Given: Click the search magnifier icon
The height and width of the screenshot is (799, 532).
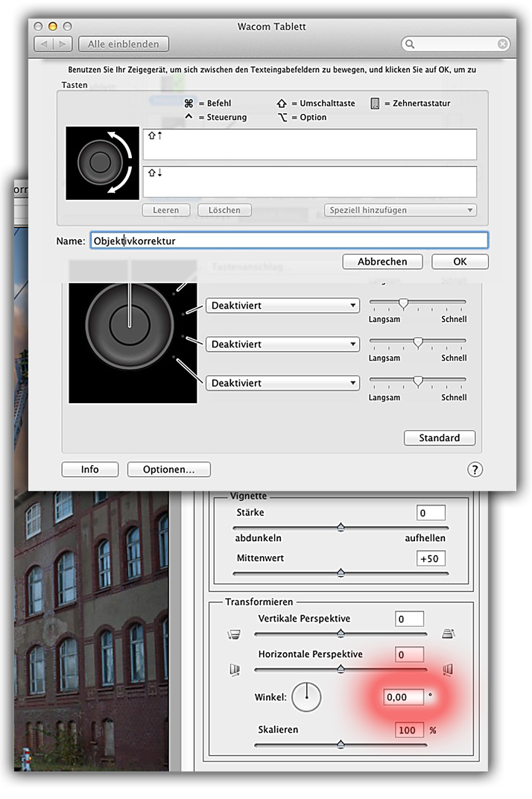Looking at the screenshot, I should click(410, 44).
